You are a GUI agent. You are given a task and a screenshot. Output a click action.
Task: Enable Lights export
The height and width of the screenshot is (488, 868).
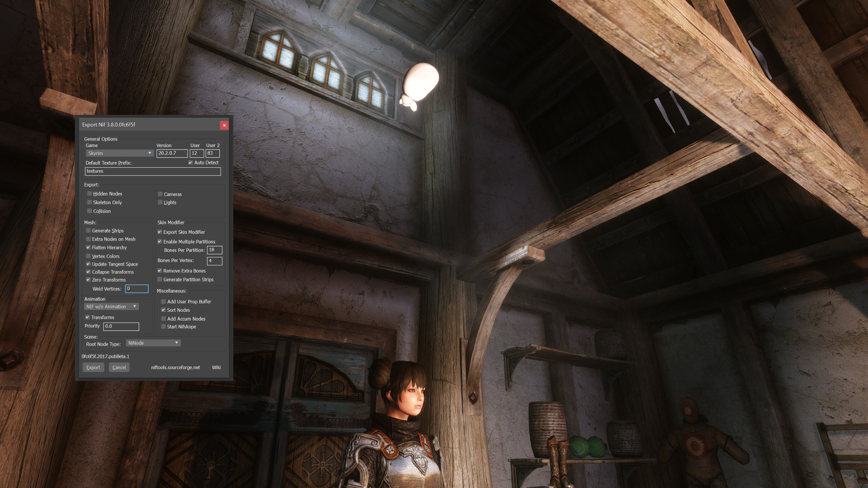[160, 202]
